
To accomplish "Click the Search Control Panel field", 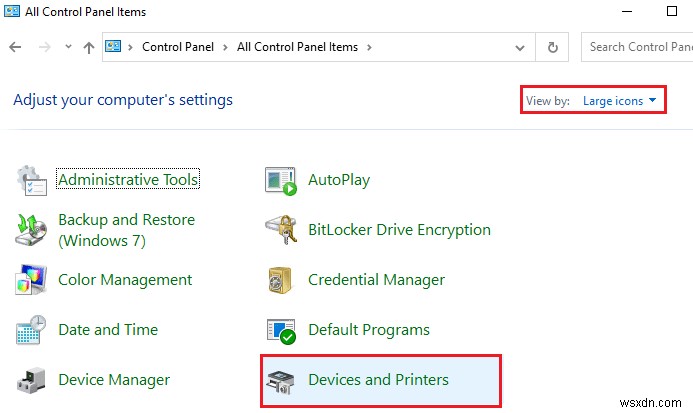I will (x=637, y=47).
